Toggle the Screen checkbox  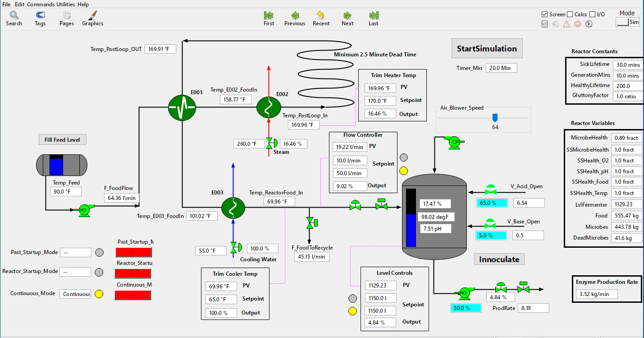point(544,14)
